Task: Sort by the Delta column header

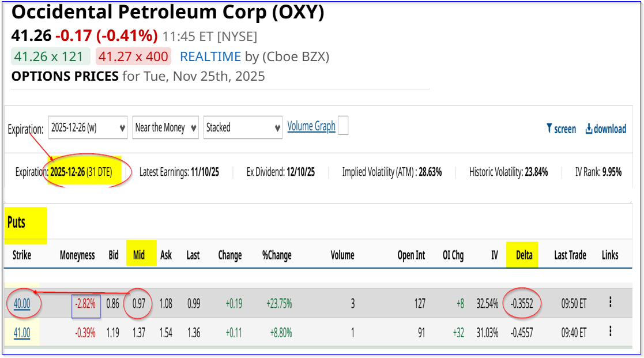Action: (524, 255)
